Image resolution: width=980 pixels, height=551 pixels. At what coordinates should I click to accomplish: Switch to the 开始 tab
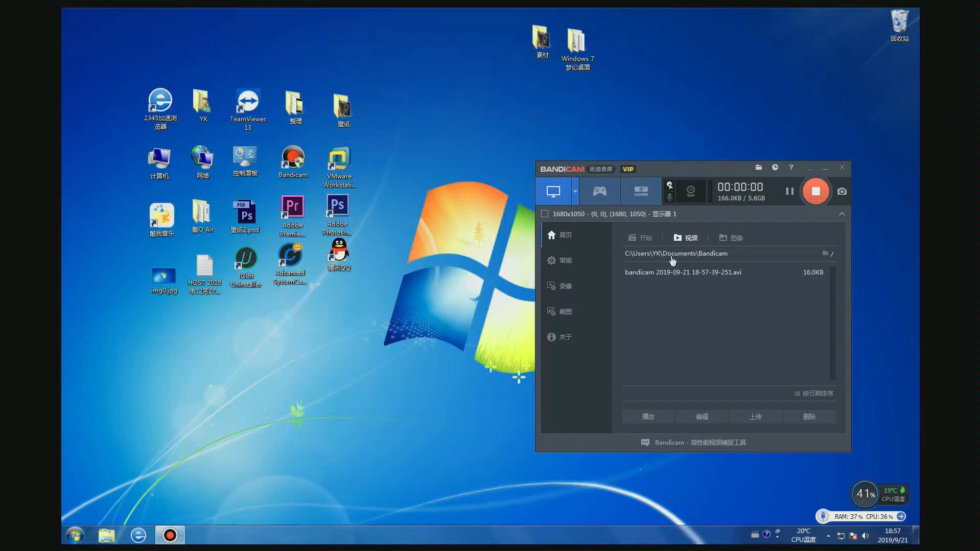(640, 238)
